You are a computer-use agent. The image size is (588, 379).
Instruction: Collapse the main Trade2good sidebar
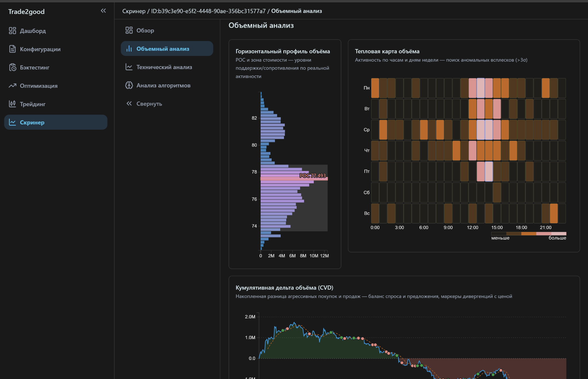[x=103, y=11]
